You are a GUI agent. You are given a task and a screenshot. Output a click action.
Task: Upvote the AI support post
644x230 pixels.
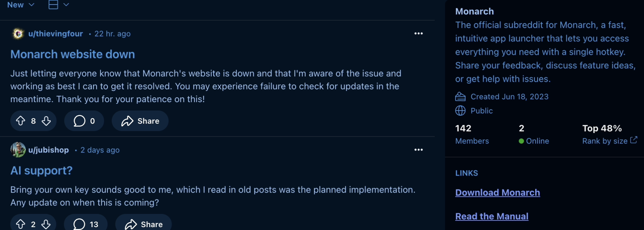pyautogui.click(x=21, y=224)
